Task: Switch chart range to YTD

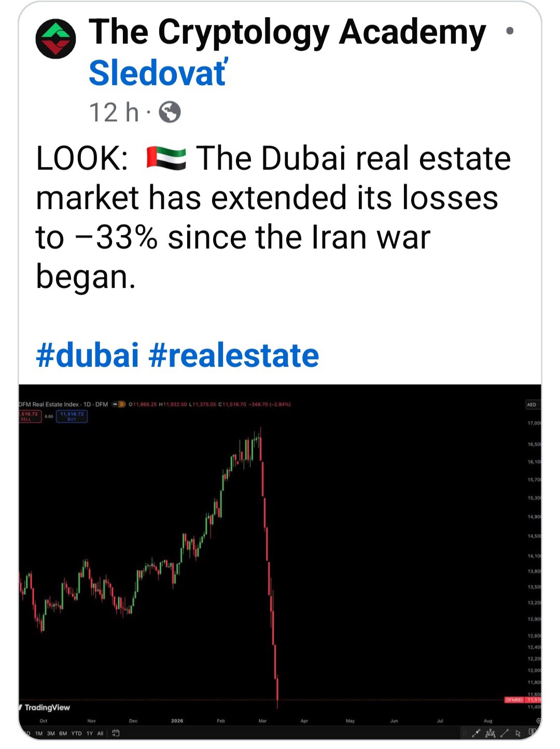Action: (76, 733)
